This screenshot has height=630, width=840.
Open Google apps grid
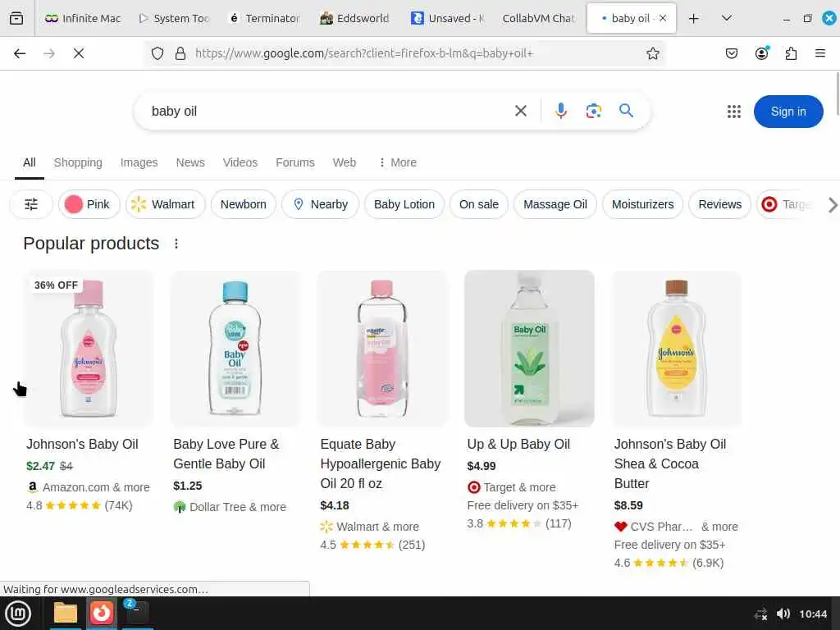coord(734,112)
